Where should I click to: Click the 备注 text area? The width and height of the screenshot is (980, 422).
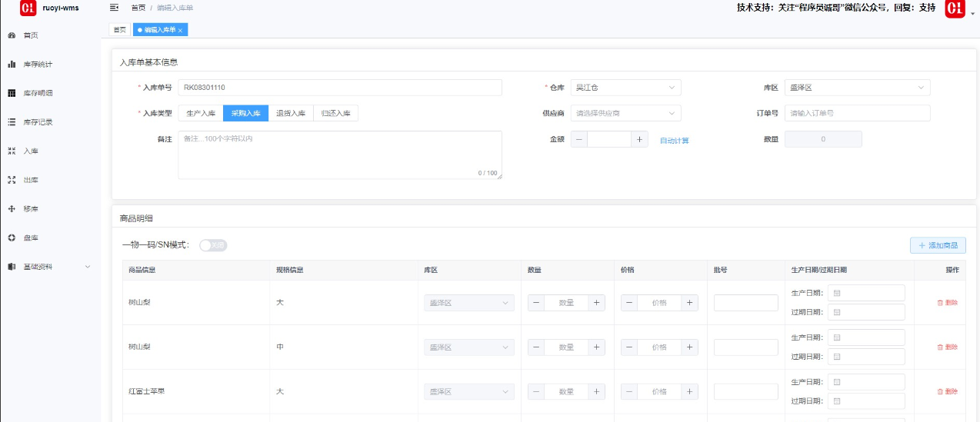[340, 155]
